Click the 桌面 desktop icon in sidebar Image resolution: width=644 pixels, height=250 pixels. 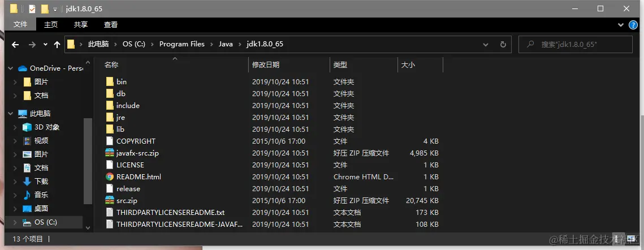pyautogui.click(x=27, y=209)
